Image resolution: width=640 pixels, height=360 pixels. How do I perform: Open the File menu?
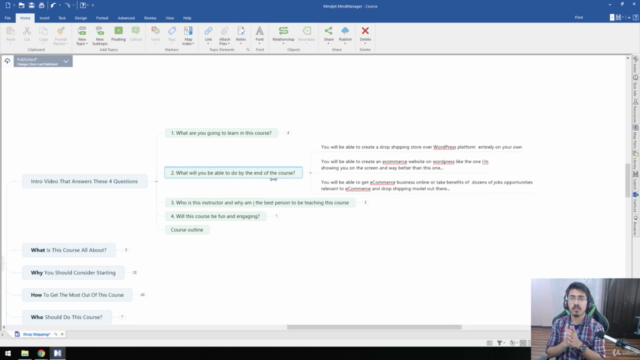(x=8, y=18)
